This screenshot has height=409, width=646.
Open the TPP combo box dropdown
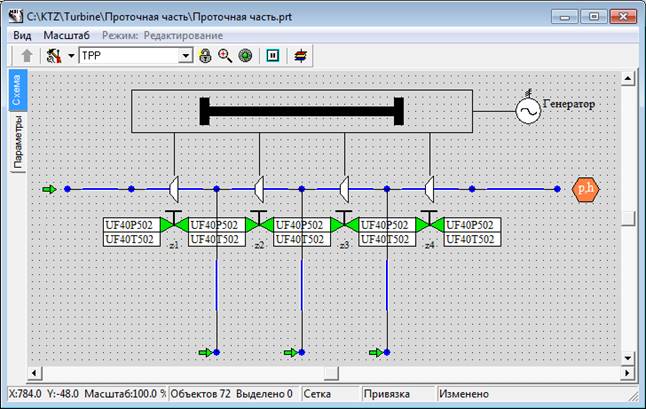tap(185, 56)
